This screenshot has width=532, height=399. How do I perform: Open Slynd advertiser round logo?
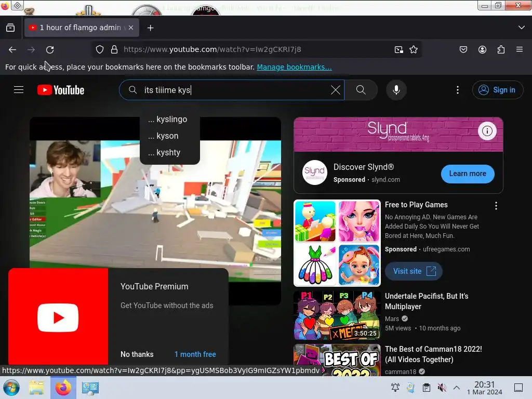click(314, 172)
